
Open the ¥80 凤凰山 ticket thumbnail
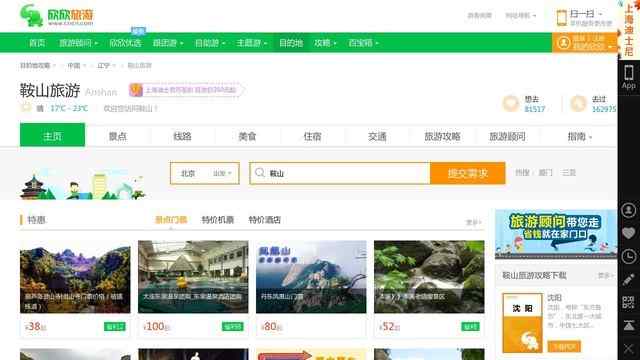pos(311,277)
